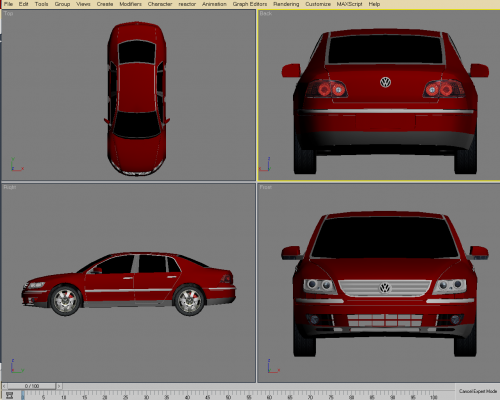Open the Help menu
Viewport: 500px width, 400px height.
pos(374,4)
